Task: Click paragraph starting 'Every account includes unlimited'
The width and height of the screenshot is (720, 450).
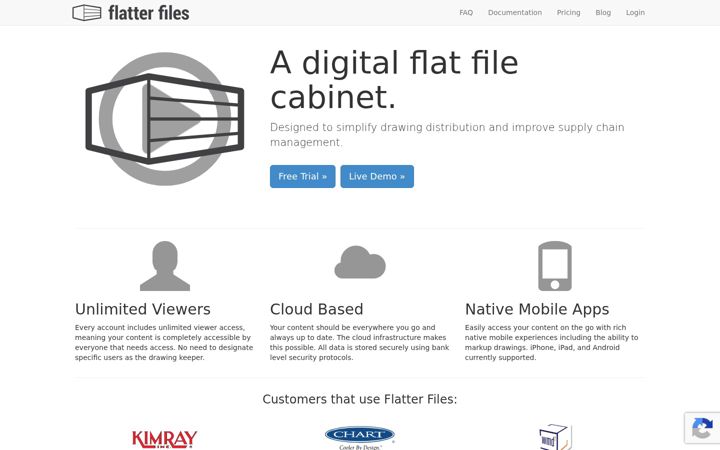Action: click(x=164, y=343)
